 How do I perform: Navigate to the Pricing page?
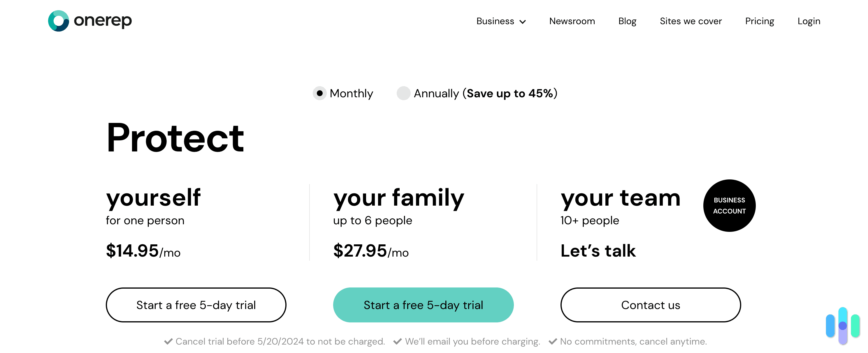[760, 21]
